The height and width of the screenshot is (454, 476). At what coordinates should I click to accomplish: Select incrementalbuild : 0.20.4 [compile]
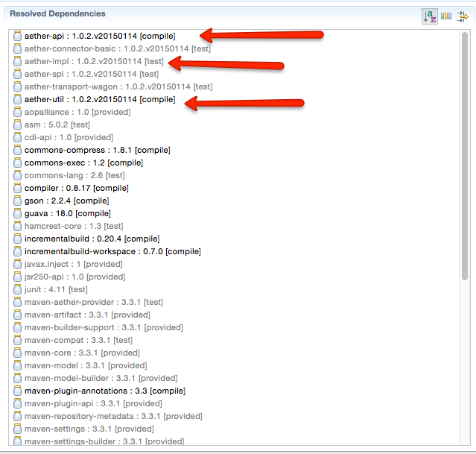click(92, 239)
